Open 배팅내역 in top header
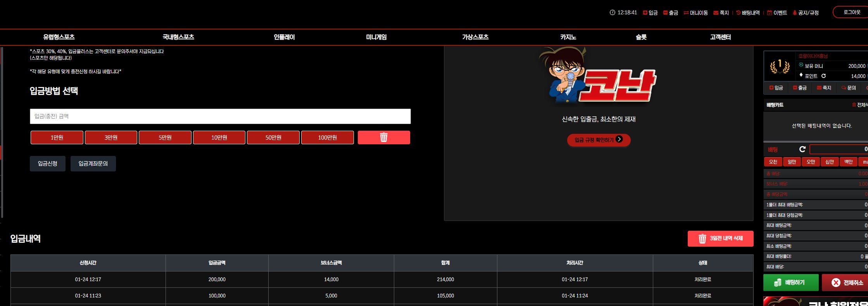 [748, 13]
